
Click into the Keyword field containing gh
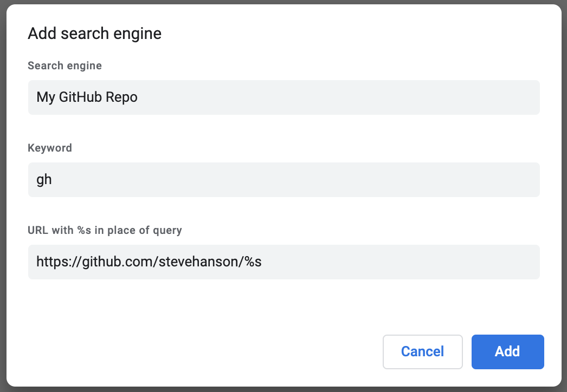click(x=284, y=180)
